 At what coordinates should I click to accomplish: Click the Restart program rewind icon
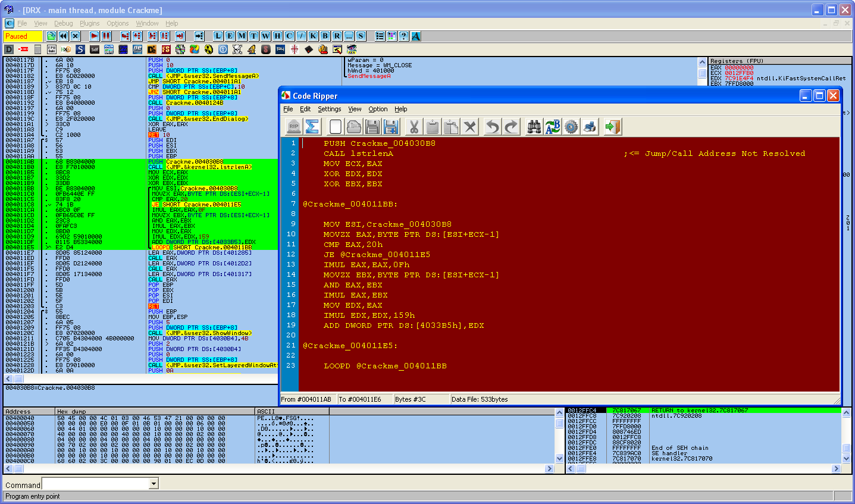coord(63,36)
